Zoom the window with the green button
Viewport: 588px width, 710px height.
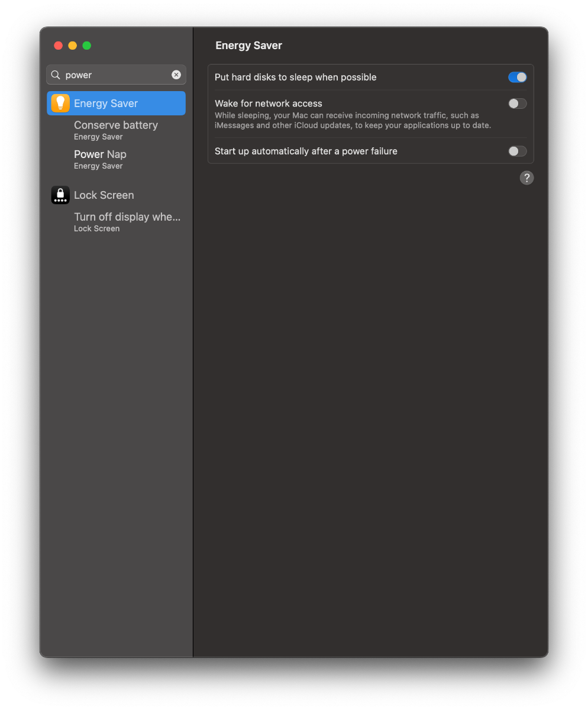point(86,46)
